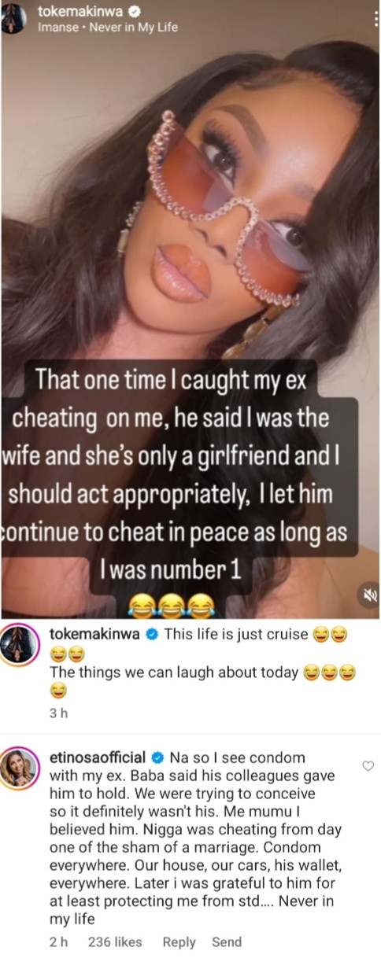381x980 pixels.
Task: Reply to etinosaofficial's comment
Action: tap(179, 941)
